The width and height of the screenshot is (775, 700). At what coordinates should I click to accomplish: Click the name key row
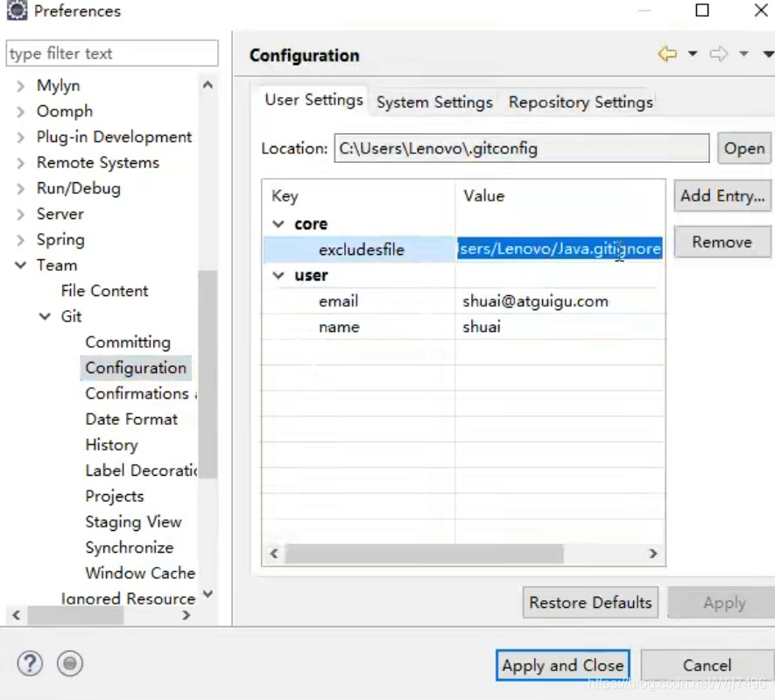click(339, 327)
